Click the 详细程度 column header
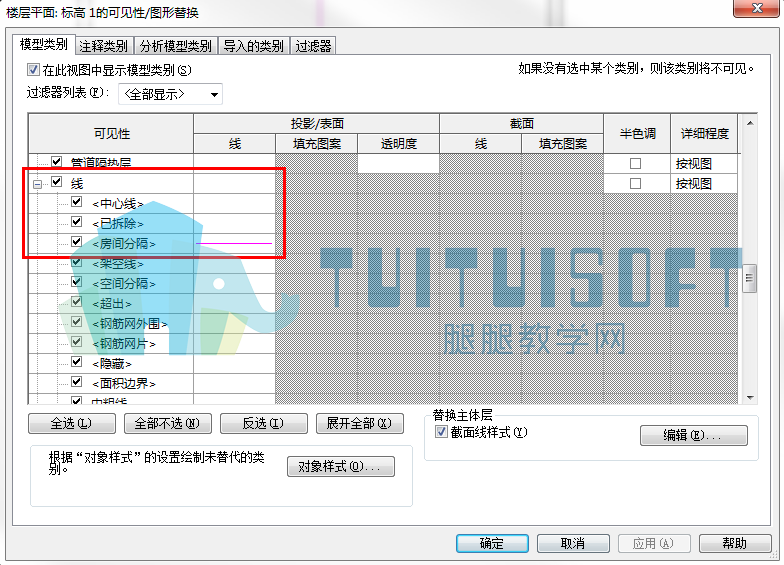The height and width of the screenshot is (565, 784). tap(704, 134)
